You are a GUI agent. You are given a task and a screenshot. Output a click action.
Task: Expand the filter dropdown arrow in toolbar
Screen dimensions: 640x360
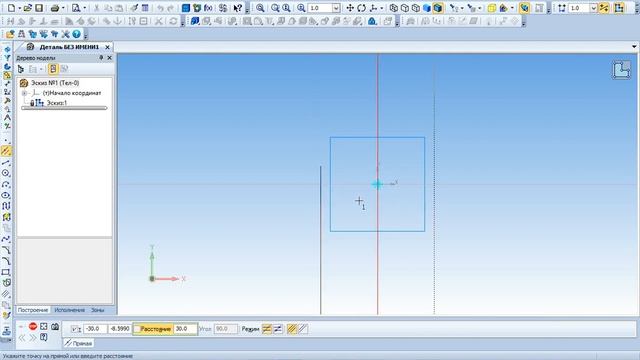point(462,8)
